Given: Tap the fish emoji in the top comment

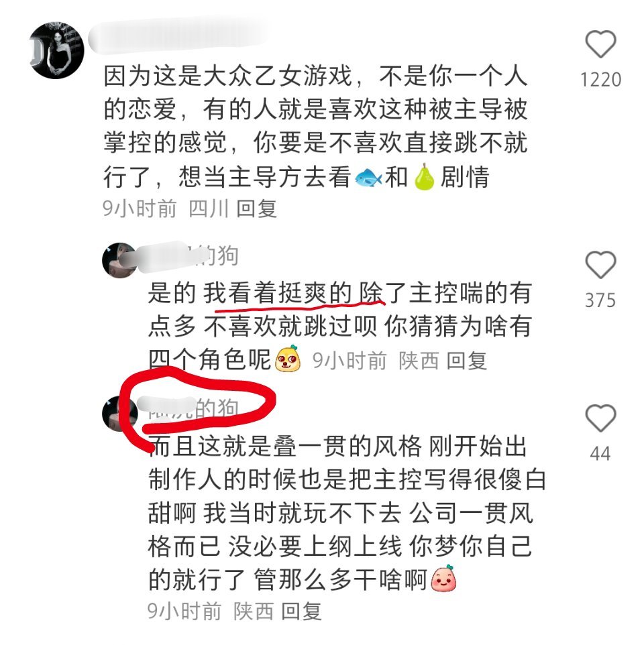Looking at the screenshot, I should pyautogui.click(x=368, y=178).
